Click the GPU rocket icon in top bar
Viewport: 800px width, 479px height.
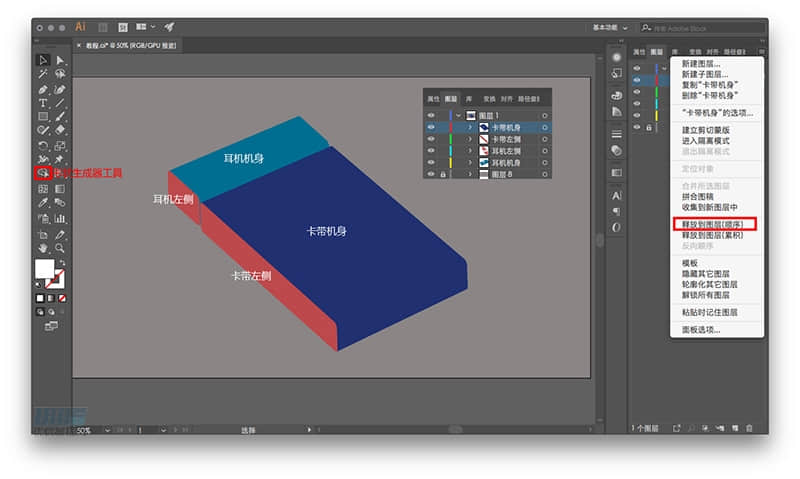[x=169, y=27]
